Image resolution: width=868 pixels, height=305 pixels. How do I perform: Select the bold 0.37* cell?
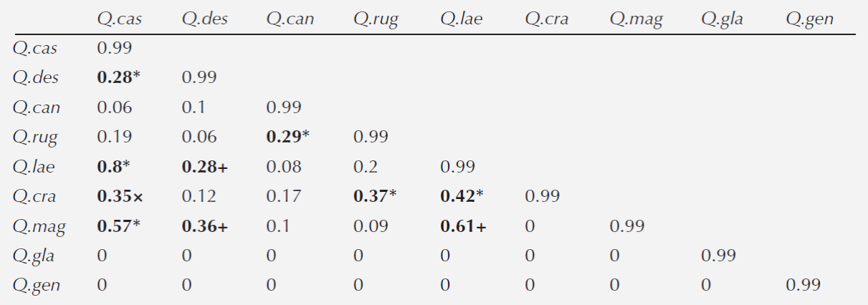[x=375, y=196]
